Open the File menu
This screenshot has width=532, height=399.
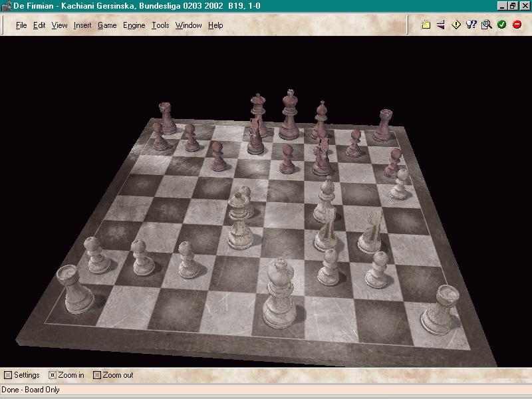tap(21, 25)
